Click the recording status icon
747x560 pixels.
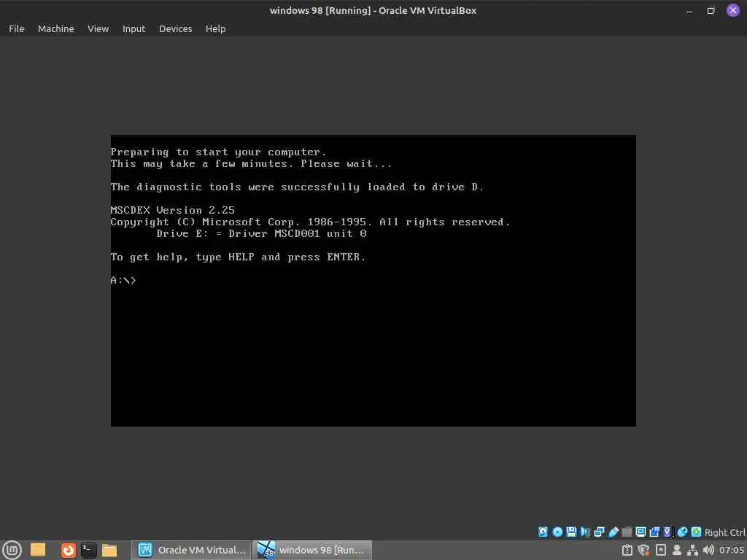(x=654, y=532)
